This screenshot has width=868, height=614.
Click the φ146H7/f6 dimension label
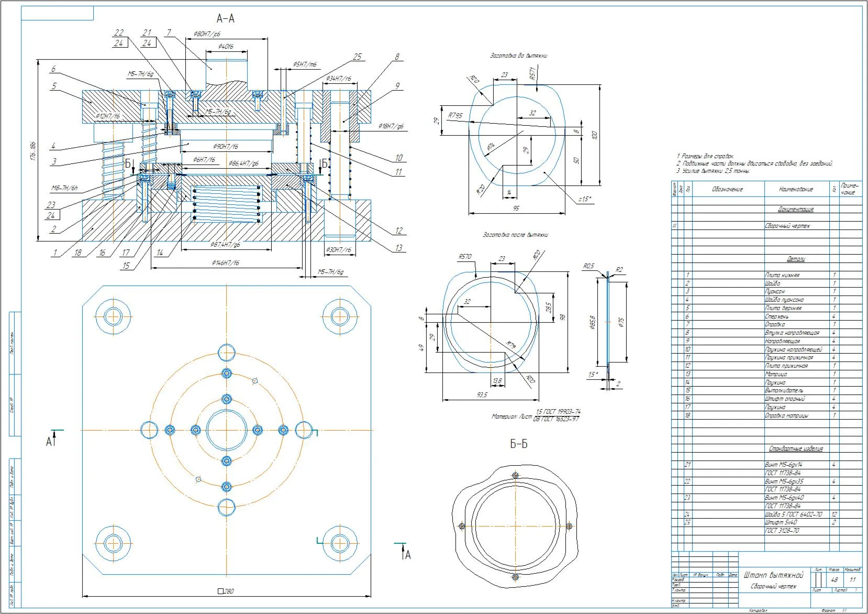point(226,262)
